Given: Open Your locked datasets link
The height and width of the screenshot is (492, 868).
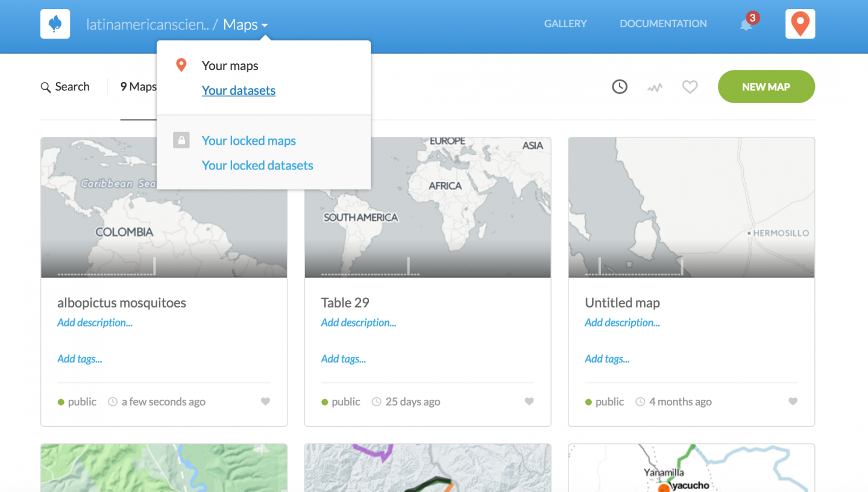Looking at the screenshot, I should pyautogui.click(x=257, y=165).
